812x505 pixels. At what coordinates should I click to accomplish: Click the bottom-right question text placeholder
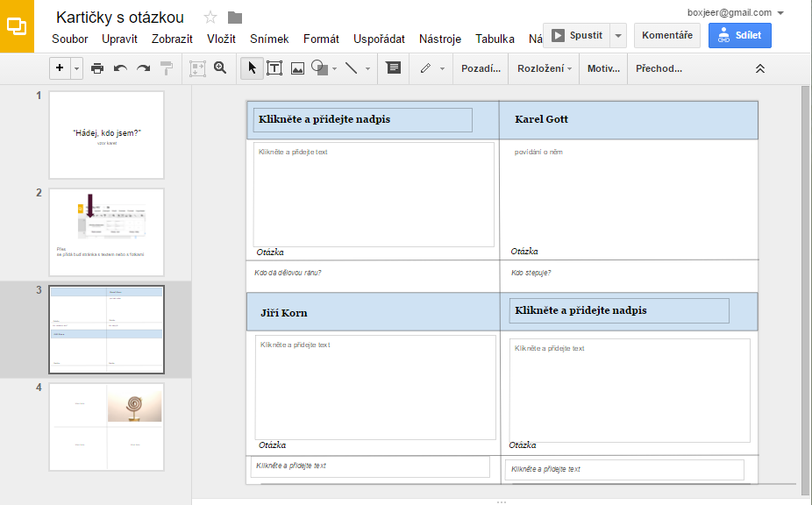point(624,469)
